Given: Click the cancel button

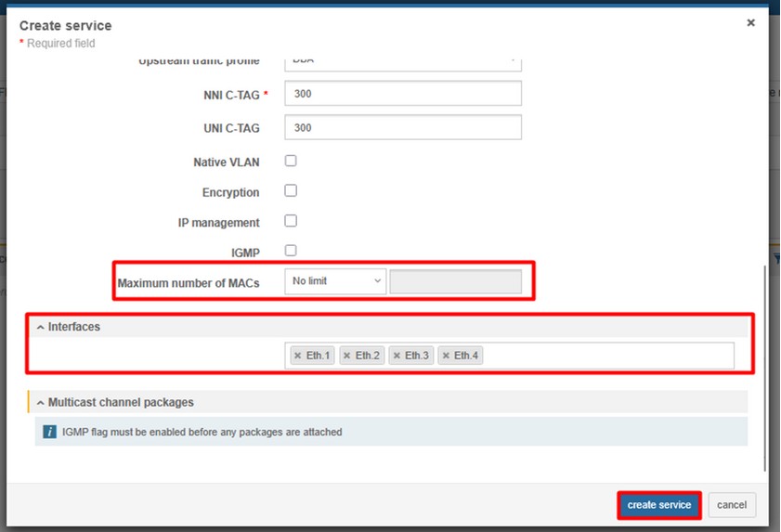Looking at the screenshot, I should pos(732,505).
